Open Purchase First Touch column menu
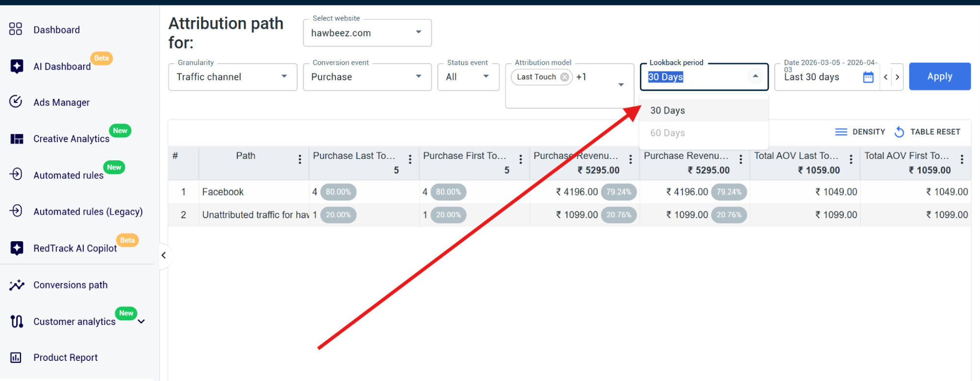Image resolution: width=980 pixels, height=381 pixels. tap(521, 159)
